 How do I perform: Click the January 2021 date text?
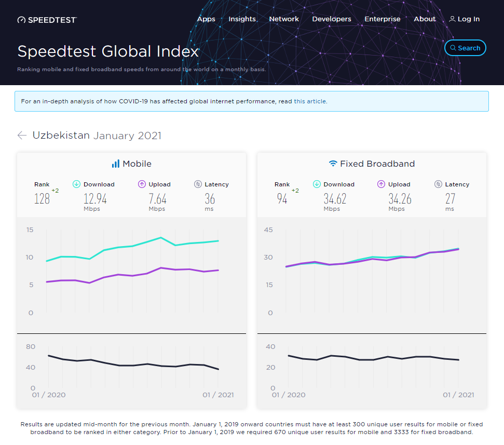tap(127, 136)
